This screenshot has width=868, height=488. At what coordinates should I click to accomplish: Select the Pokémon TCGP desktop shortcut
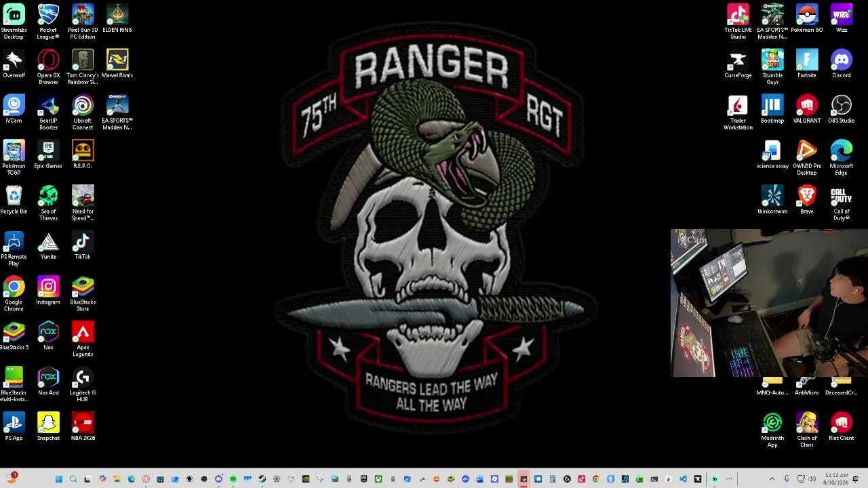point(14,158)
